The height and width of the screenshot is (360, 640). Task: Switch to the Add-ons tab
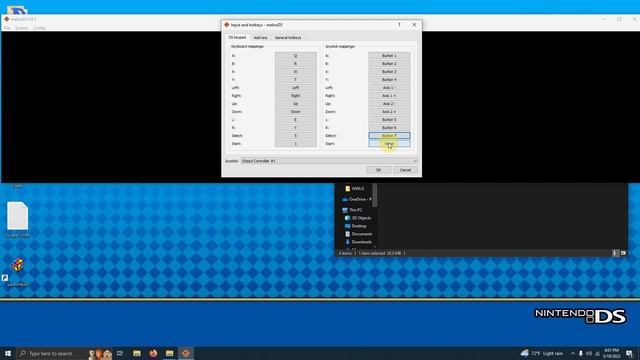[260, 38]
